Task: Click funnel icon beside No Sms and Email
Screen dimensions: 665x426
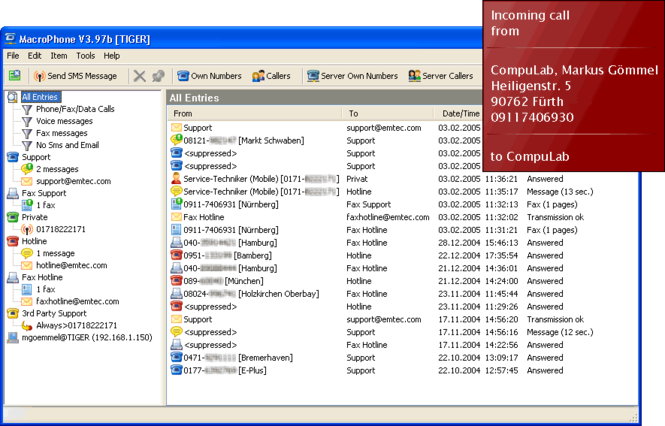Action: [27, 145]
